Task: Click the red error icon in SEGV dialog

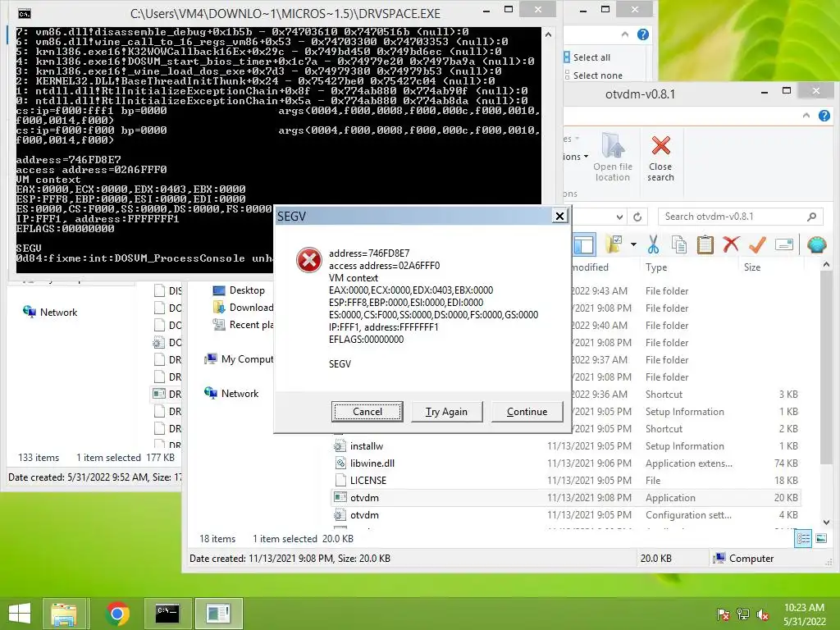Action: point(308,260)
